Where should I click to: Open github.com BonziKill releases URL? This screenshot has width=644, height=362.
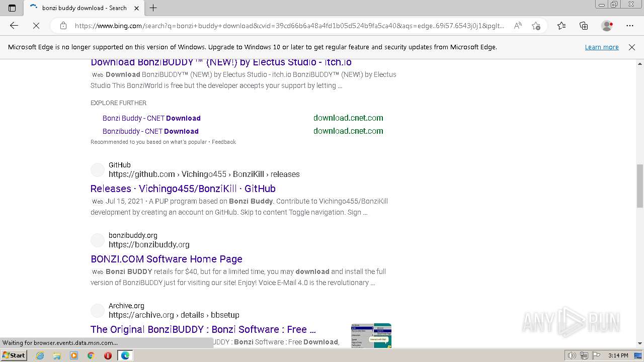pyautogui.click(x=204, y=174)
